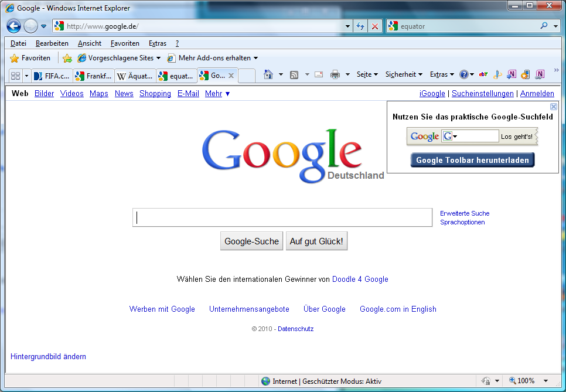Close the Google Toolbar promotion box
The width and height of the screenshot is (566, 392).
554,107
